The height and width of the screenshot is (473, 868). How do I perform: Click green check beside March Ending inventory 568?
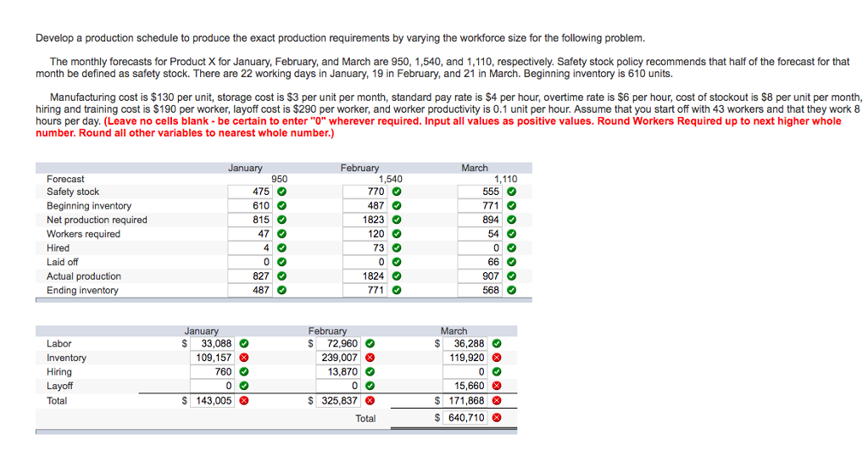[511, 290]
